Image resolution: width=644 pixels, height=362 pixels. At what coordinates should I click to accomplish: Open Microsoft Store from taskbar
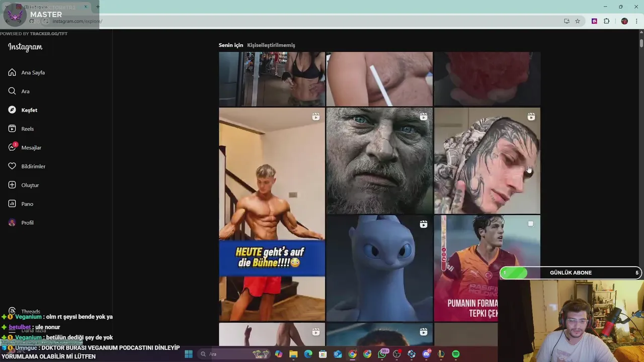pyautogui.click(x=323, y=354)
